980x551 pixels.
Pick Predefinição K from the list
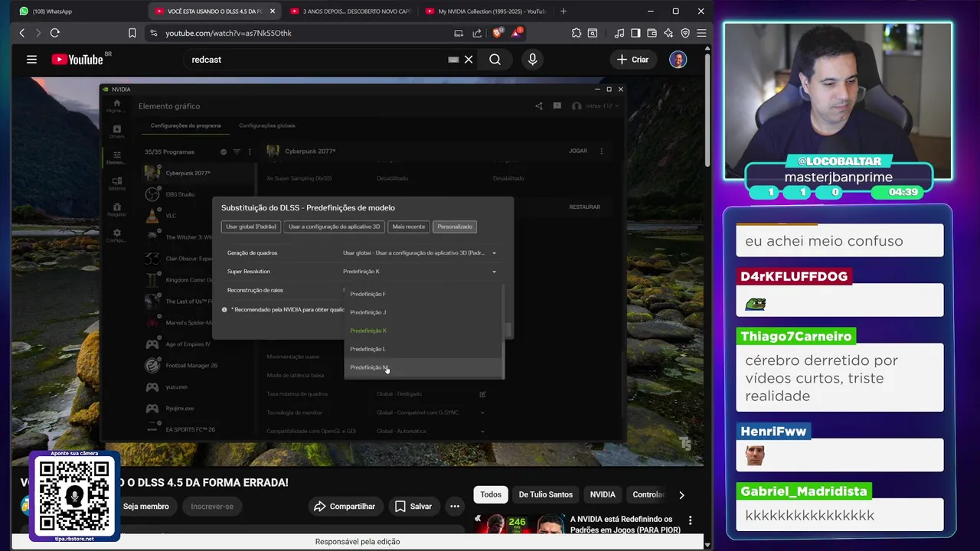coord(423,331)
